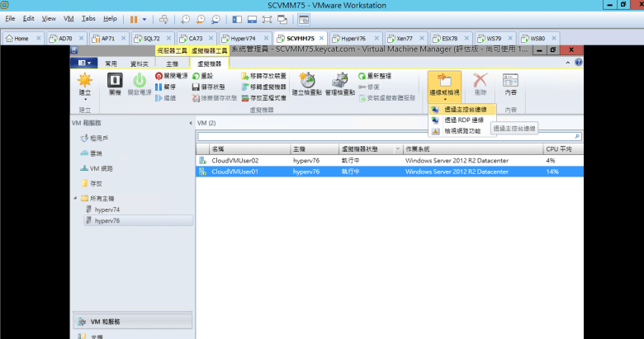
Task: Click the 內容 (Properties) ribbon icon
Action: (510, 82)
